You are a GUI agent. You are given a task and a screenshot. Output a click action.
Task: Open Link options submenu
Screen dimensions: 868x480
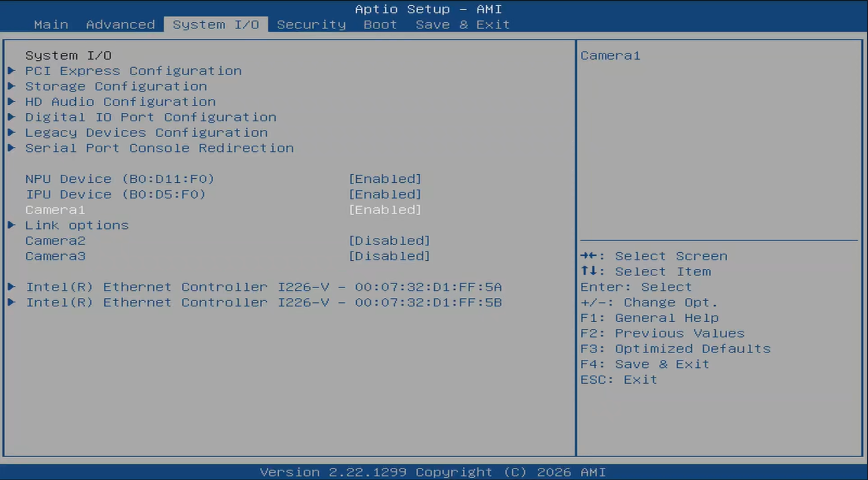pyautogui.click(x=77, y=225)
